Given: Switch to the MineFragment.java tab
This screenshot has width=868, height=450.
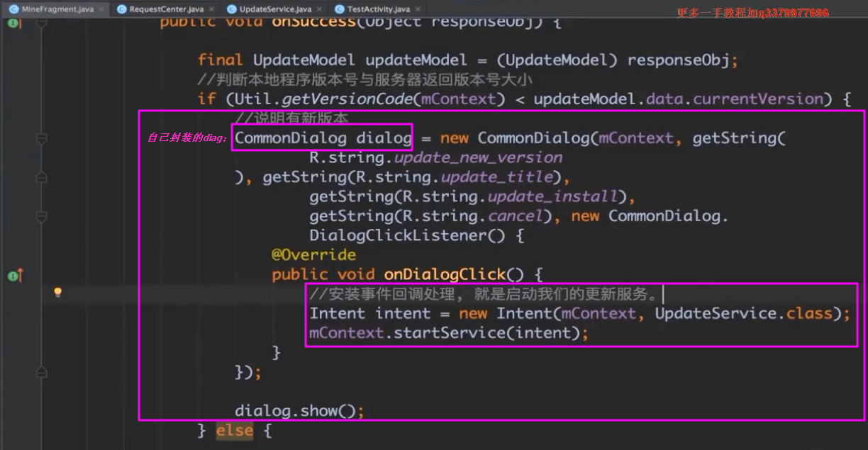Looking at the screenshot, I should [51, 9].
